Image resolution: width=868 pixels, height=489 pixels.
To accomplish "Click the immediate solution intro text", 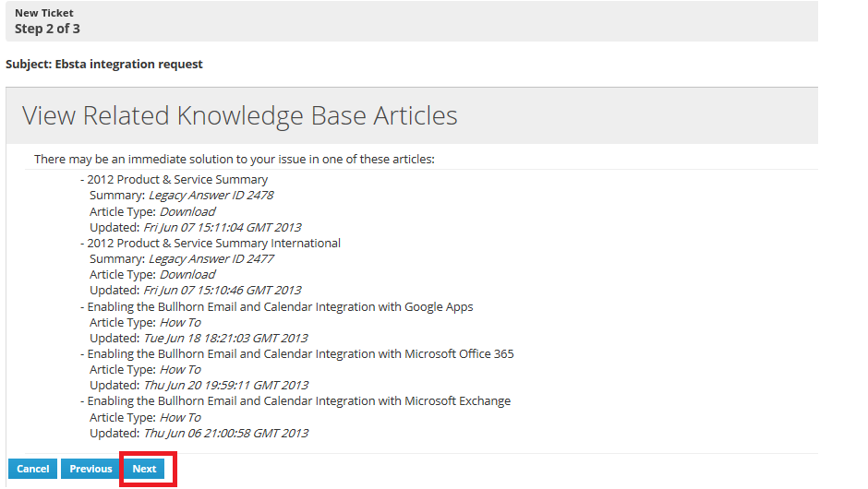I will tap(235, 160).
